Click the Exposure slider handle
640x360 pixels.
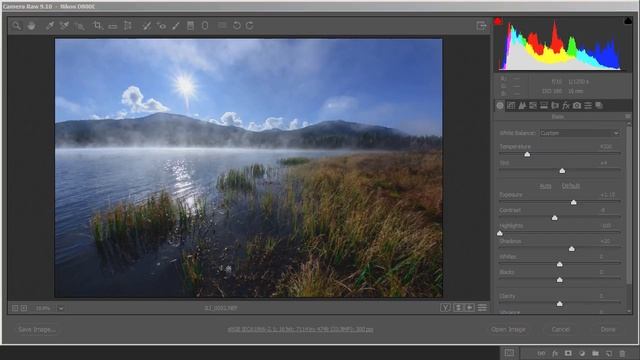click(573, 202)
